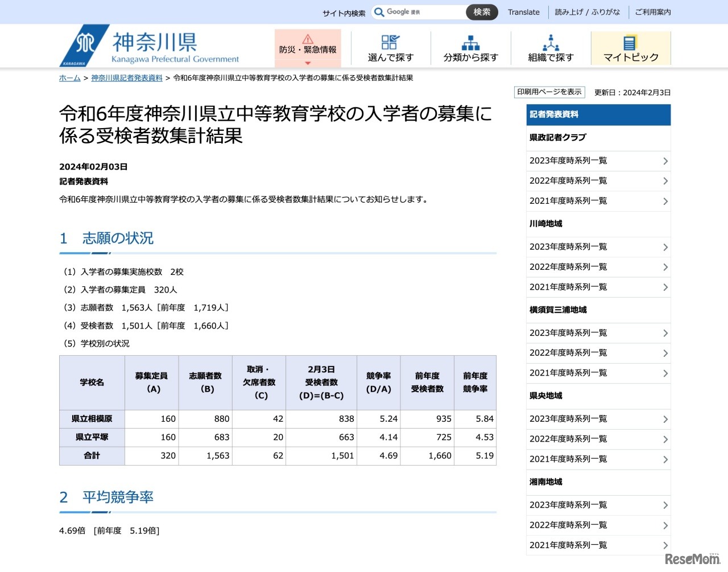Image resolution: width=728 pixels, height=572 pixels.
Task: Open the ご利用案内 menu item
Action: 652,12
